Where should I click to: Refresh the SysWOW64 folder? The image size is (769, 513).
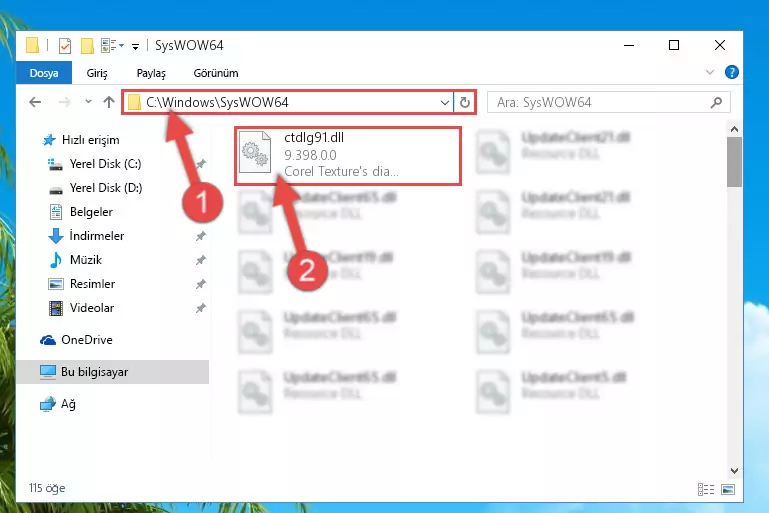464,103
